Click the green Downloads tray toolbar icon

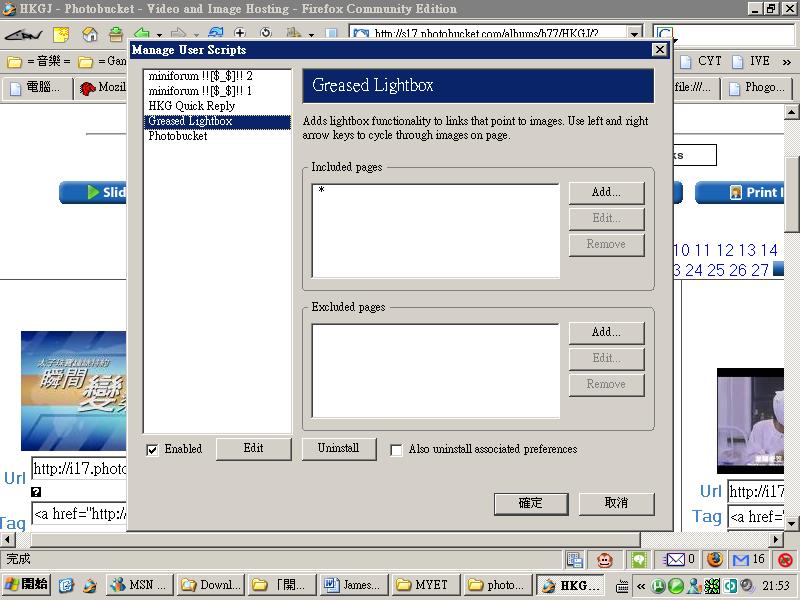click(x=116, y=34)
